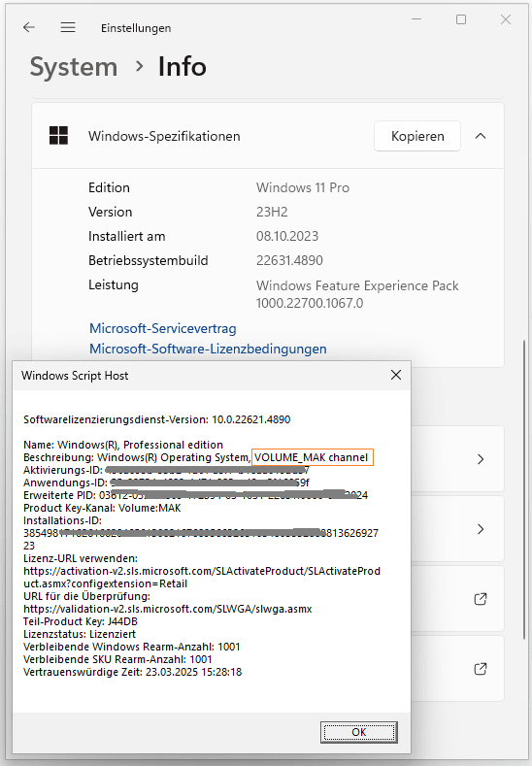
Task: Click the Lizenzstatus: Lizenziert line
Action: coord(80,634)
